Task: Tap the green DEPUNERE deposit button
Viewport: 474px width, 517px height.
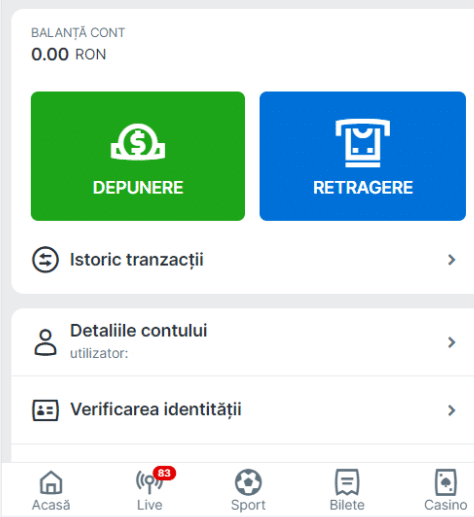Action: point(138,156)
